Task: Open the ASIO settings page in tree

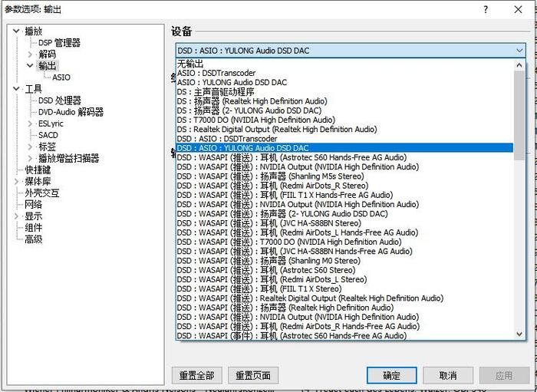Action: pyautogui.click(x=61, y=77)
